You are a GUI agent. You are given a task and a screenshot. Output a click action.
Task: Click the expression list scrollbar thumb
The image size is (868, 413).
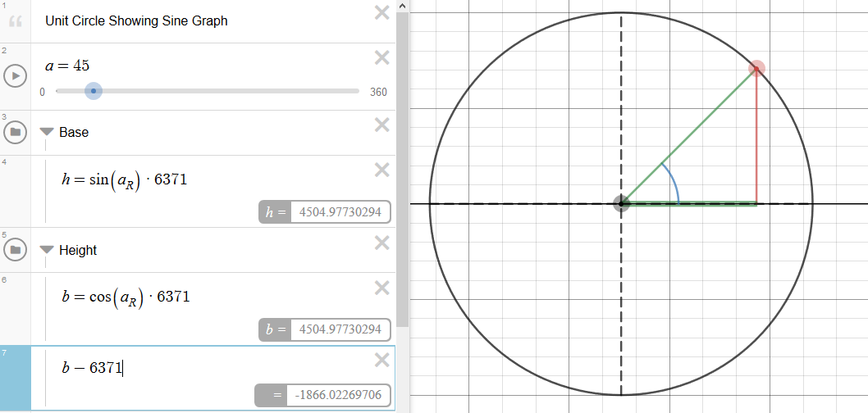coord(403,169)
